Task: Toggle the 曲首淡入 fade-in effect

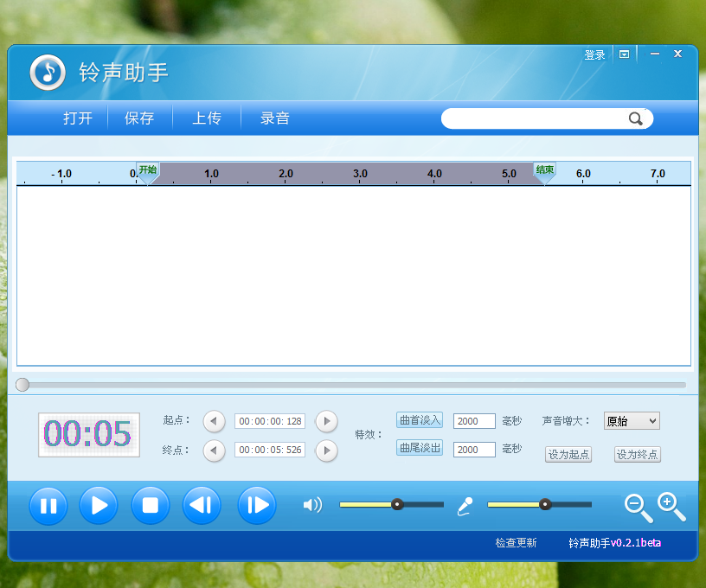Action: [x=420, y=420]
